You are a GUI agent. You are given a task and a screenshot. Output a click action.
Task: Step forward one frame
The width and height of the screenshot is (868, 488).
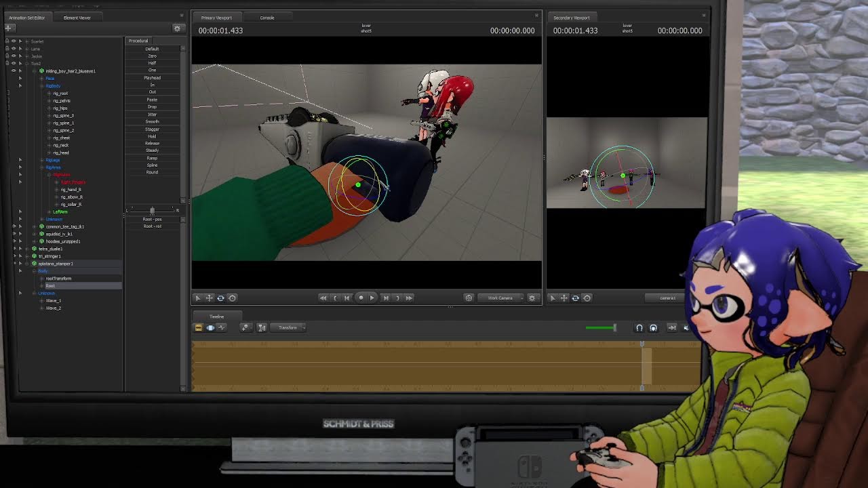(386, 298)
